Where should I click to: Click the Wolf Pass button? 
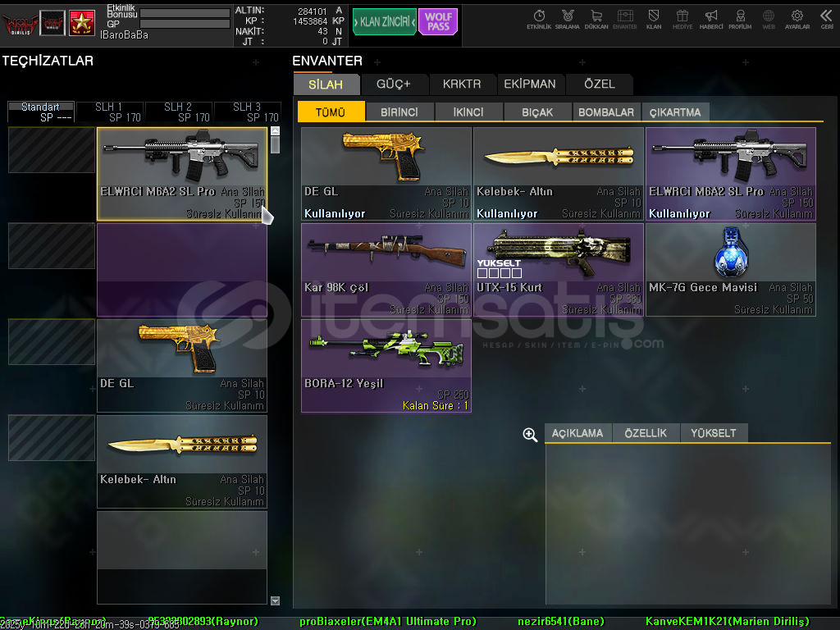point(438,21)
